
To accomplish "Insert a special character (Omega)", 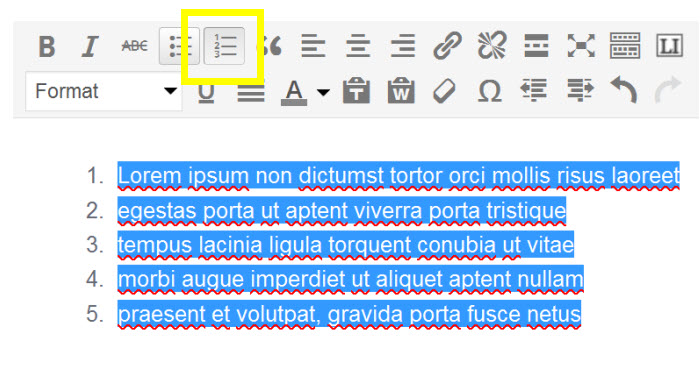I will [x=490, y=91].
